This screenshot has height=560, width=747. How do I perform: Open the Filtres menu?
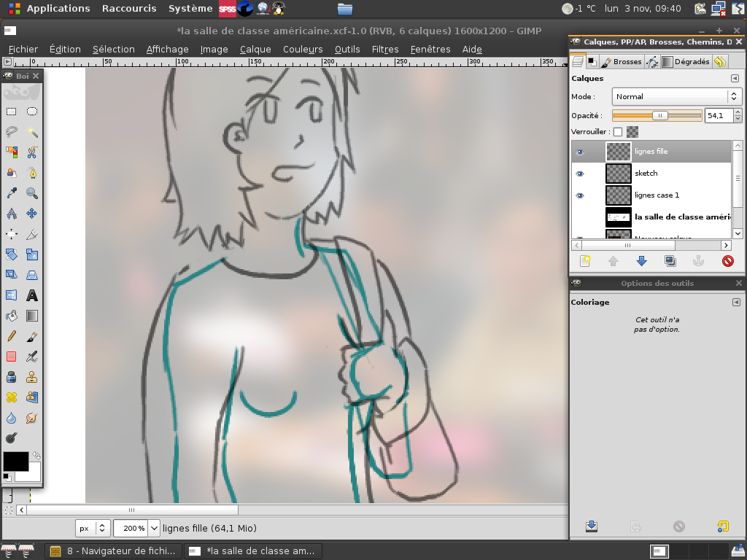[385, 49]
